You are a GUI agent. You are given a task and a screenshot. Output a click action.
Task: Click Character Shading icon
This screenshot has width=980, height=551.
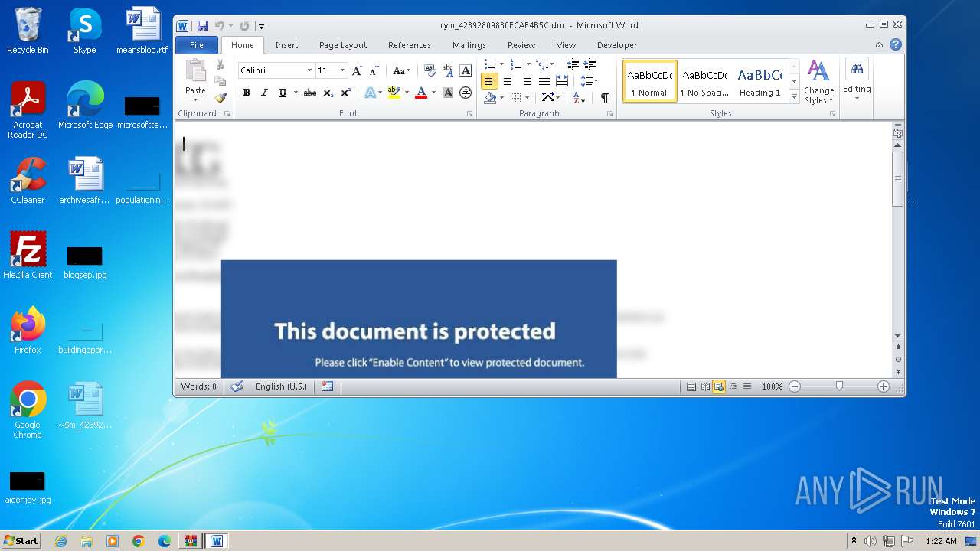tap(448, 93)
